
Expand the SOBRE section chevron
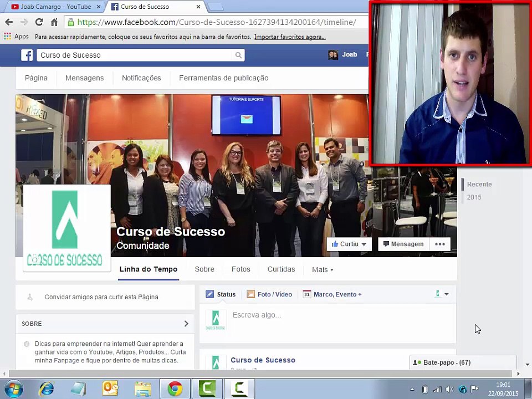tap(186, 324)
